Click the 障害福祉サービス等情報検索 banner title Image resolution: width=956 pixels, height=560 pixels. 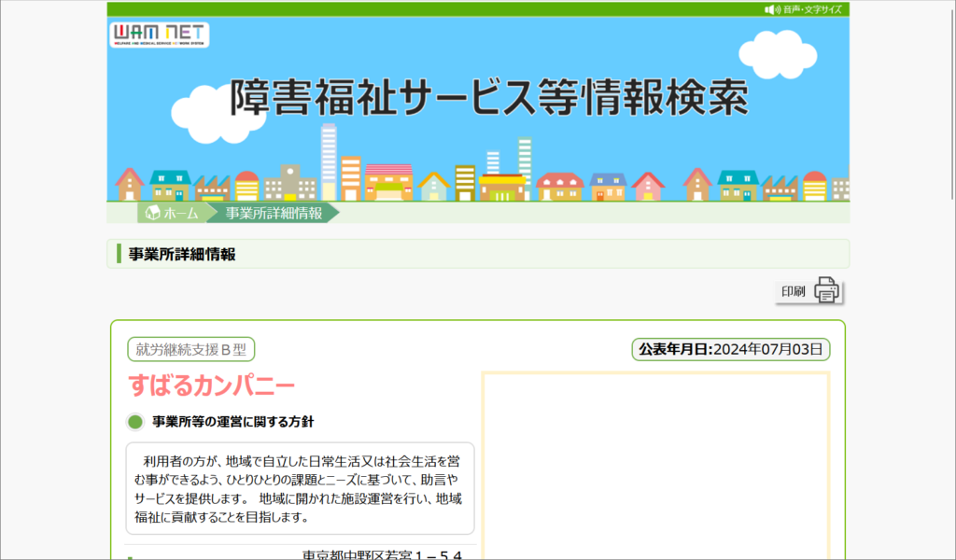pos(488,97)
